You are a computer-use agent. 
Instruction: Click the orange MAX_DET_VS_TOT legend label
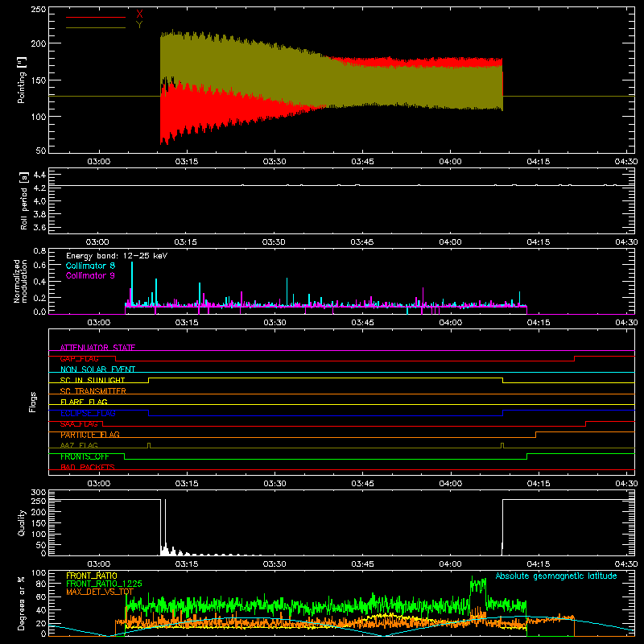(x=100, y=592)
